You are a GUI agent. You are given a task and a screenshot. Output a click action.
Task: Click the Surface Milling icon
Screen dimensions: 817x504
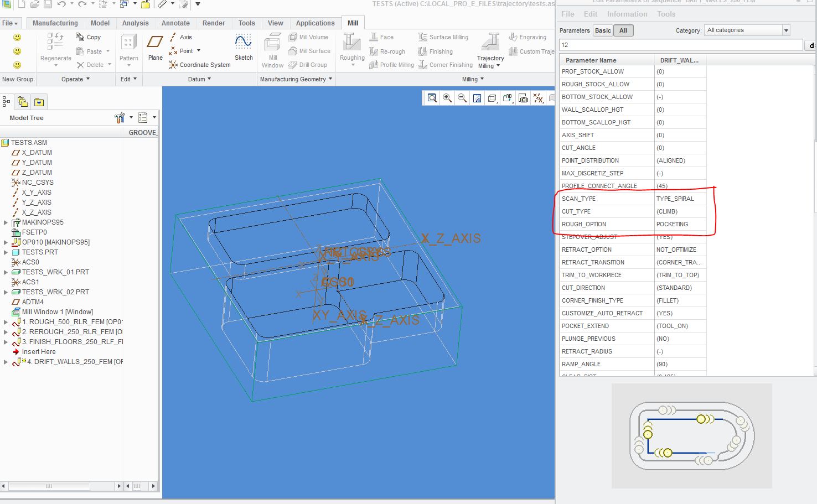coord(423,37)
